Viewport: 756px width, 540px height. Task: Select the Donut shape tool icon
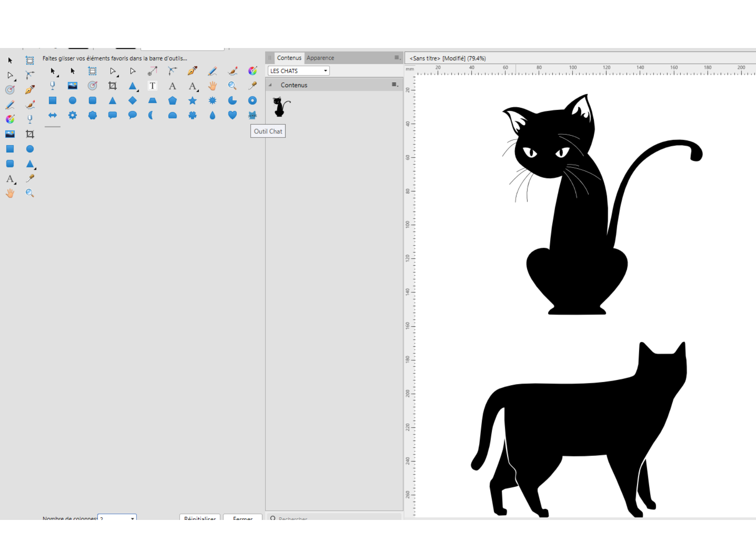(x=252, y=101)
